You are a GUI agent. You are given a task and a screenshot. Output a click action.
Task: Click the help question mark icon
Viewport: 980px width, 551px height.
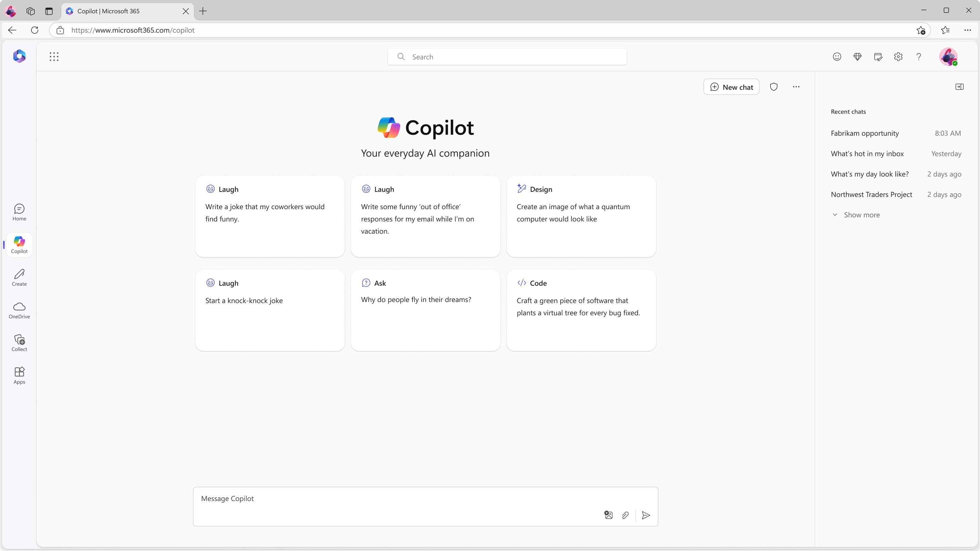coord(919,57)
